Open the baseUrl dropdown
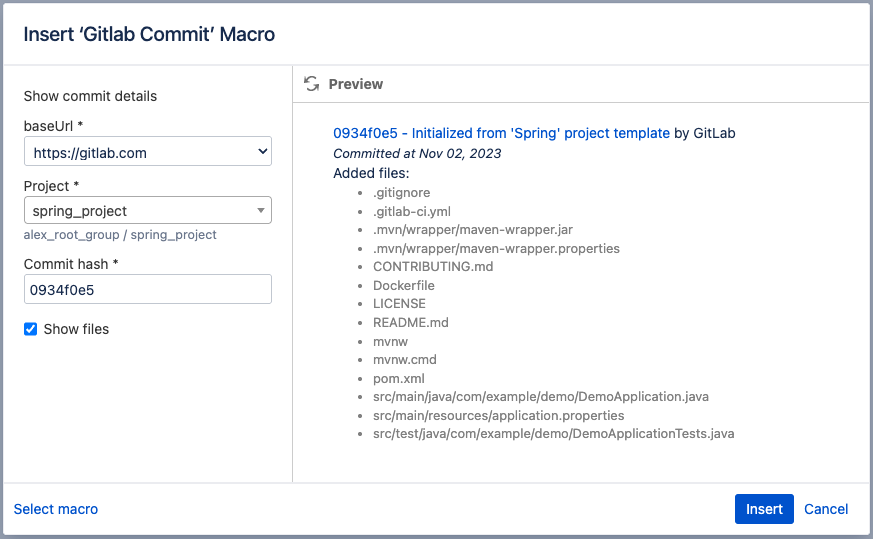873x539 pixels. pos(148,152)
